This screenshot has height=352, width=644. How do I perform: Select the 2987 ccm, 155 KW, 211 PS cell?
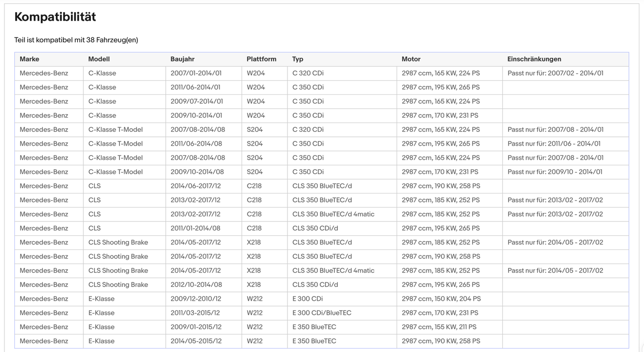[439, 327]
